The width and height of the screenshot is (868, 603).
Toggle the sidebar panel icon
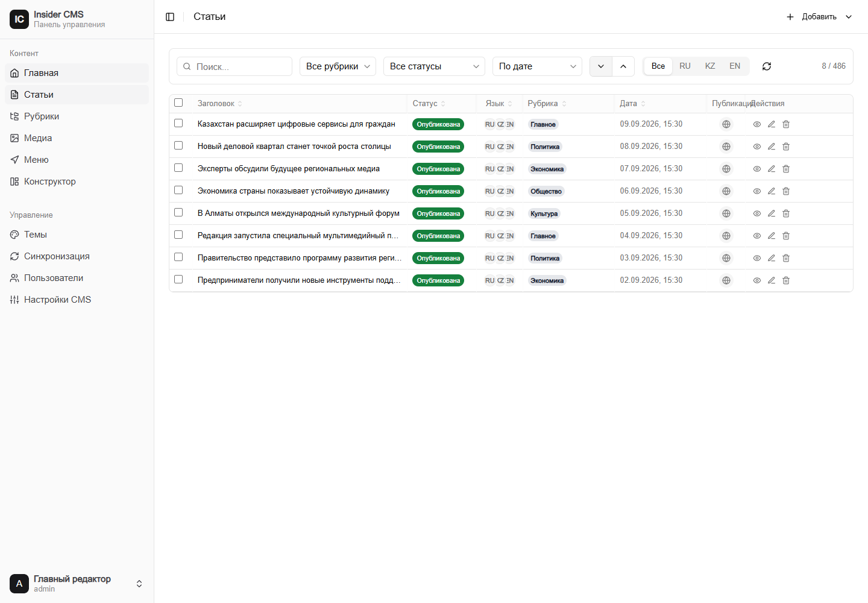click(170, 17)
